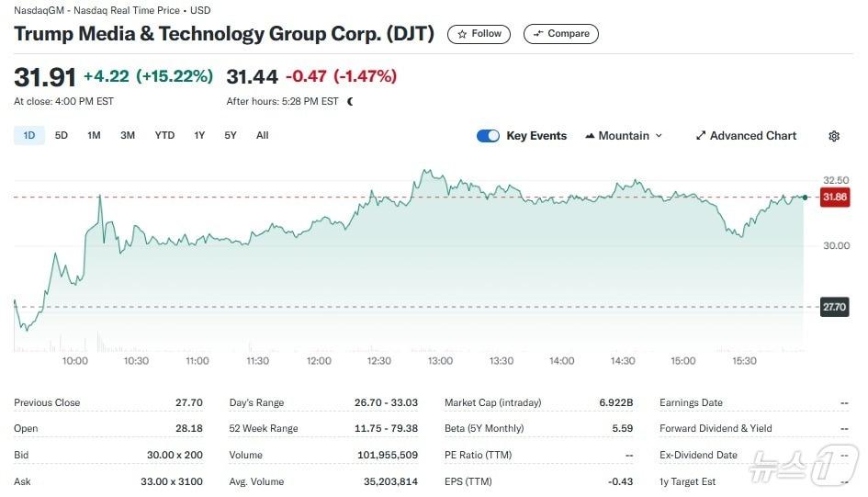Click the star icon in Follow button
The image size is (868, 497).
coord(462,34)
